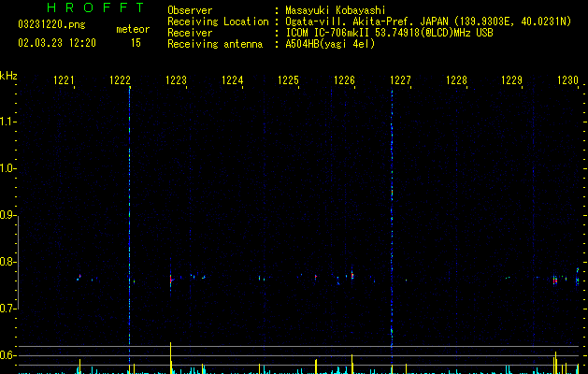Image resolution: width=588 pixels, height=374 pixels.
Task: Click the 1224 time axis marker
Action: [232, 79]
